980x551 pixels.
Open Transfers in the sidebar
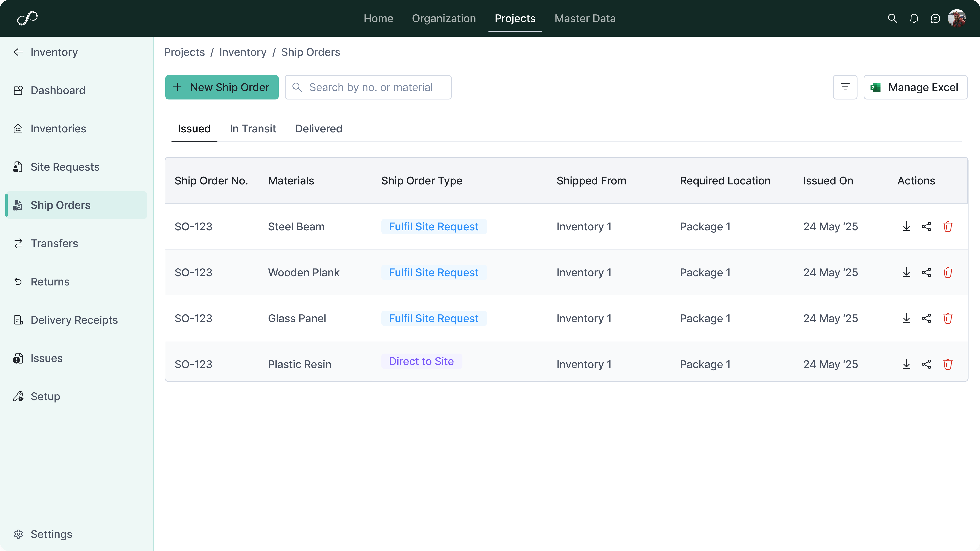point(76,243)
